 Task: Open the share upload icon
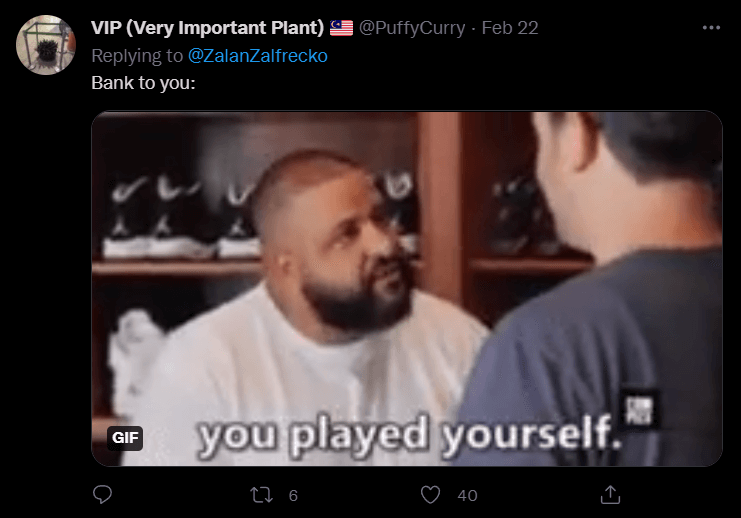click(610, 494)
